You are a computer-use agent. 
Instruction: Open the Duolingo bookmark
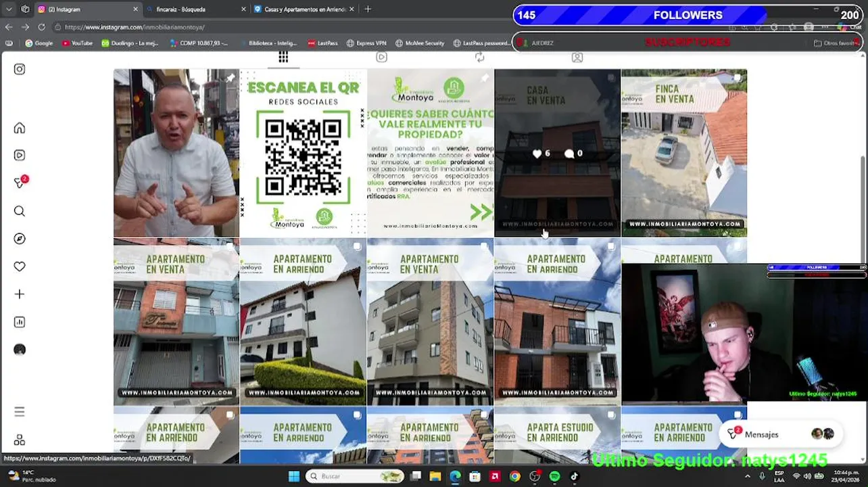(x=130, y=43)
